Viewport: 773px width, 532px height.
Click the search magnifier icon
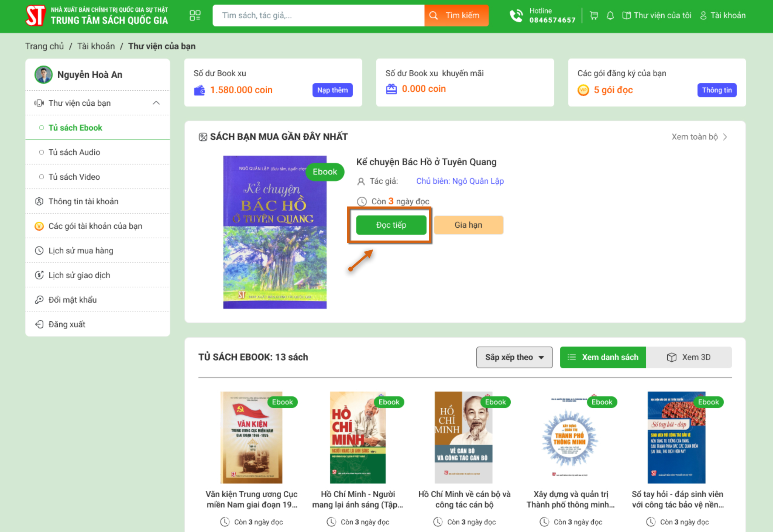(433, 15)
